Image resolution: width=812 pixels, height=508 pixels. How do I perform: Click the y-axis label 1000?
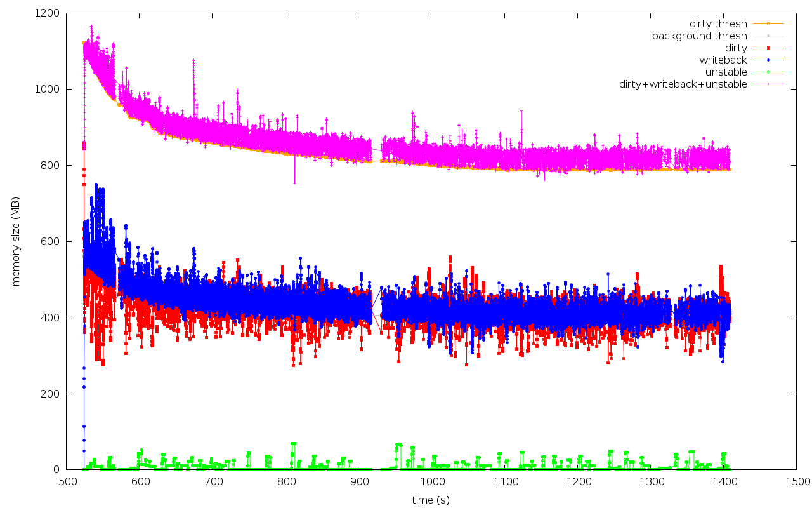(x=49, y=89)
